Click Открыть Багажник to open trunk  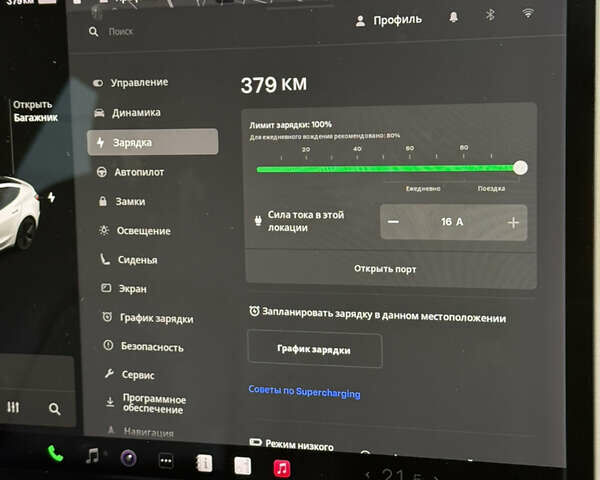pos(35,111)
